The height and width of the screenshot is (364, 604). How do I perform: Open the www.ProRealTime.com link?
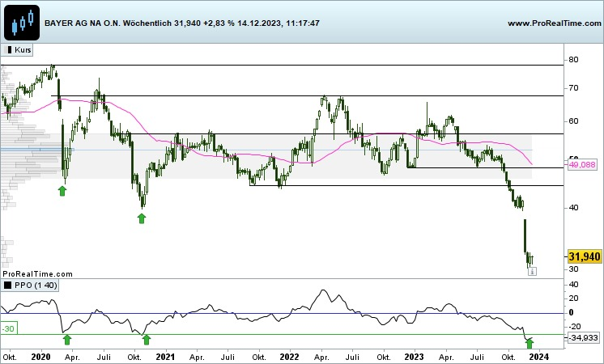click(x=555, y=23)
